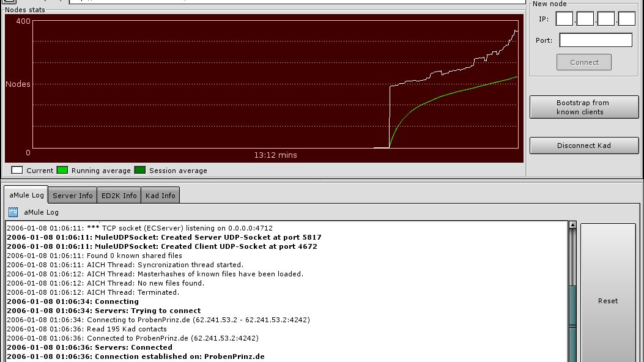This screenshot has width=644, height=362.
Task: Click log line 'Masterhashes of known files have been loaded'
Action: (x=155, y=274)
